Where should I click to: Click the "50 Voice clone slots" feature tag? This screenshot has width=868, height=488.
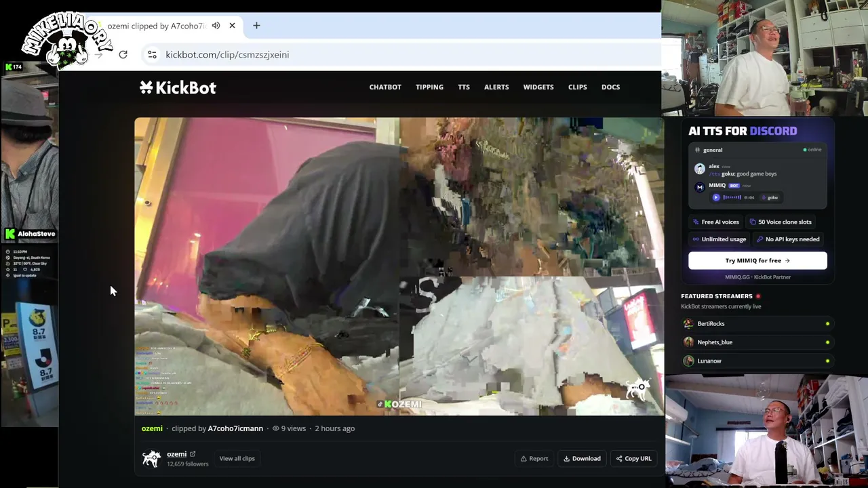tap(781, 222)
